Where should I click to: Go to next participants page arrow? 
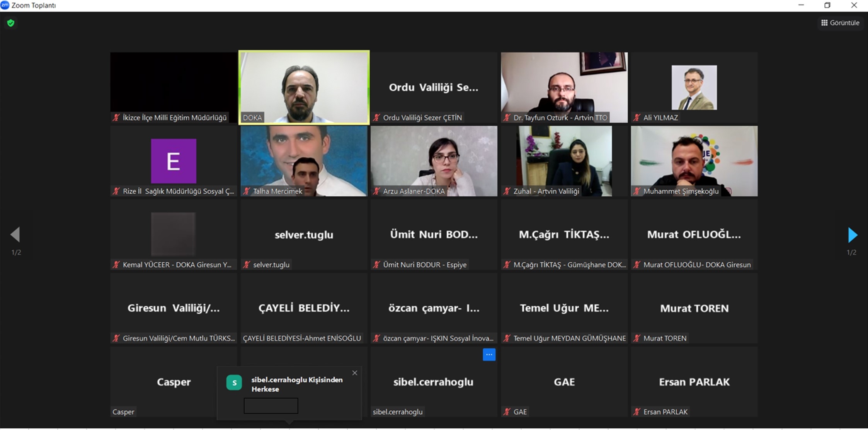[852, 235]
